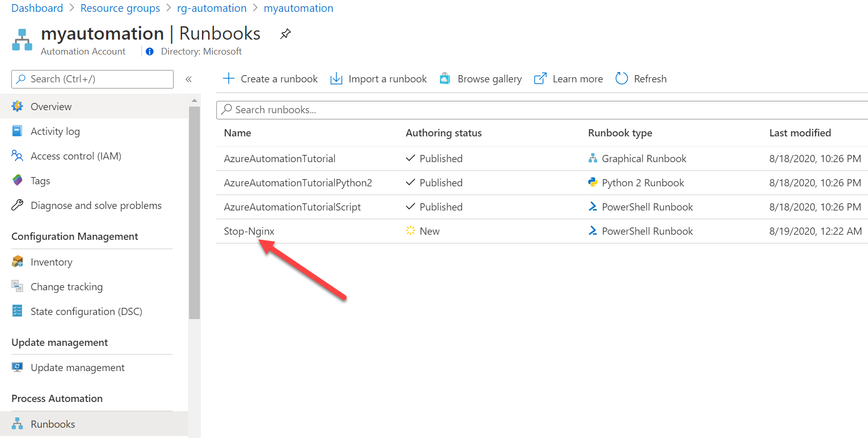
Task: Click the Runbooks icon in sidebar
Action: 17,424
